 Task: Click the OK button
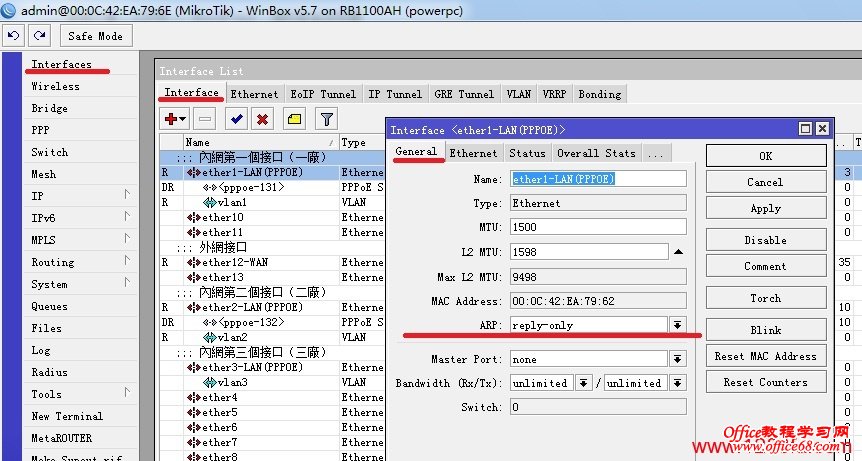tap(766, 156)
